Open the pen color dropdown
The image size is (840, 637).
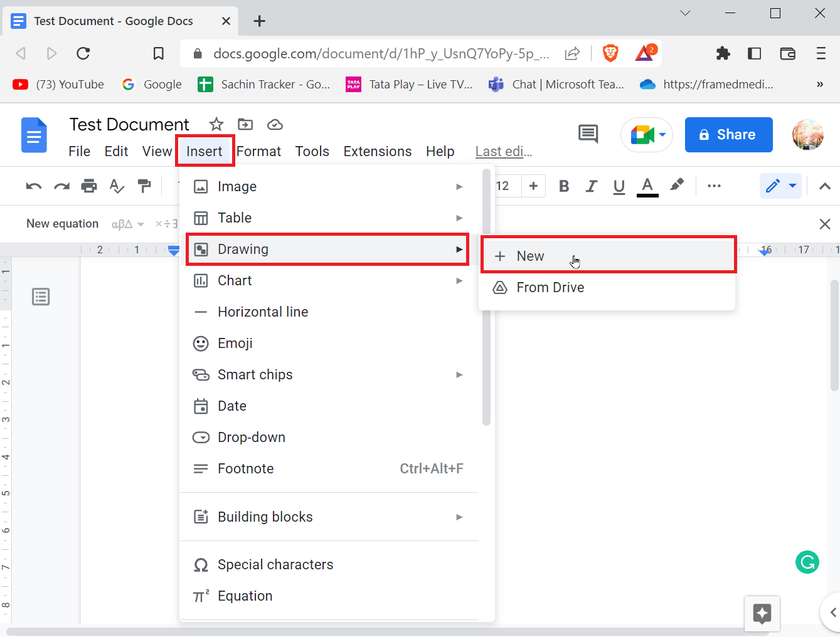click(x=792, y=186)
